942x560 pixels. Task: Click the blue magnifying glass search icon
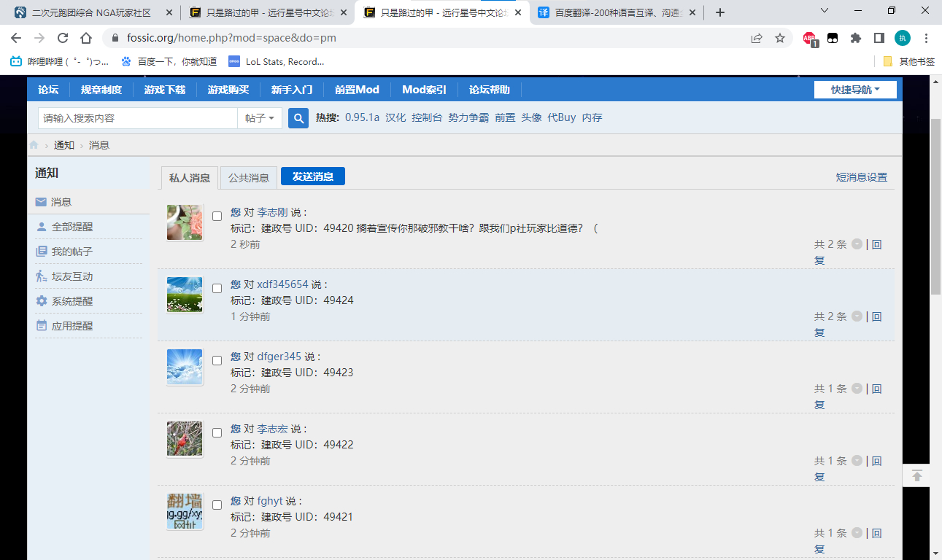298,117
